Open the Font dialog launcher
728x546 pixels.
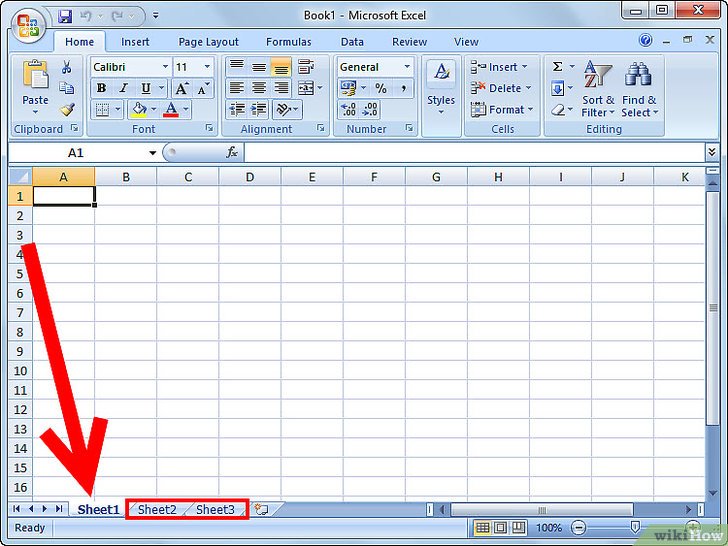pos(209,128)
